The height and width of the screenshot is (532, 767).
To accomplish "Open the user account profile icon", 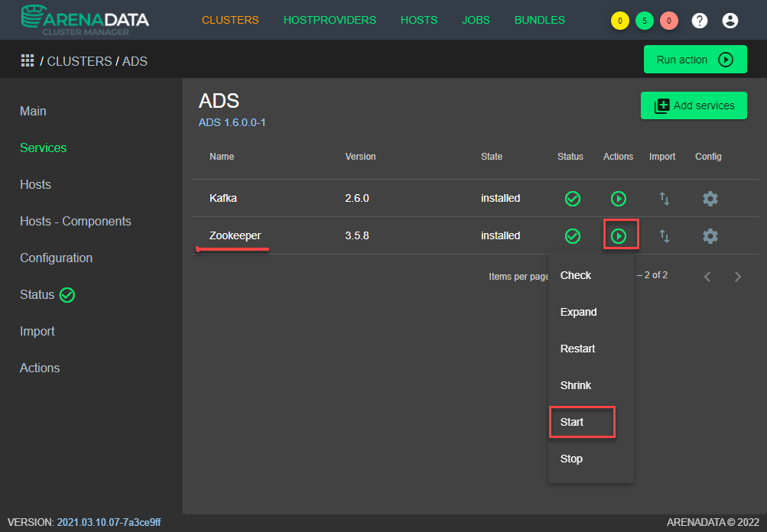I will point(730,21).
